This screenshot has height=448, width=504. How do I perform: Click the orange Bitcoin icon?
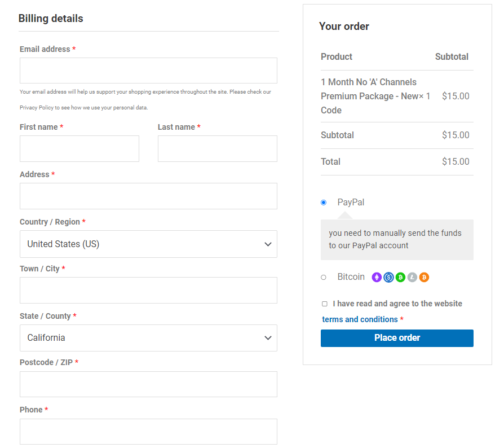pyautogui.click(x=424, y=277)
